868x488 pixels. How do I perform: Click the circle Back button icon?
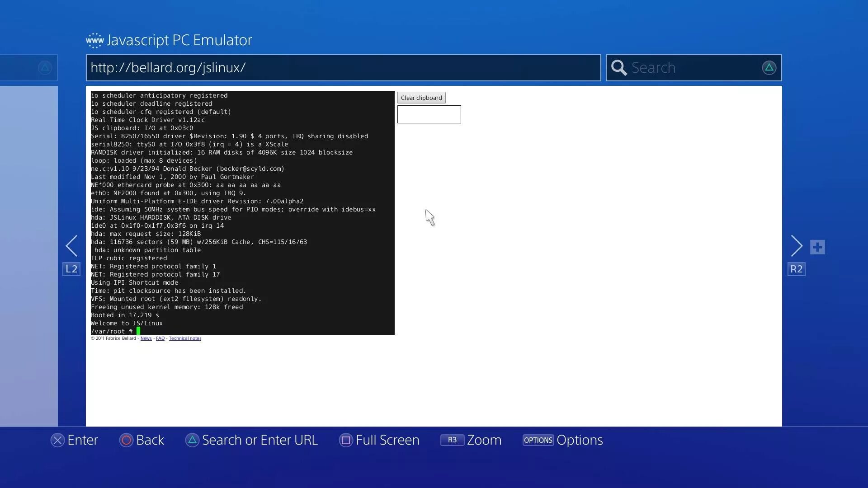point(126,440)
